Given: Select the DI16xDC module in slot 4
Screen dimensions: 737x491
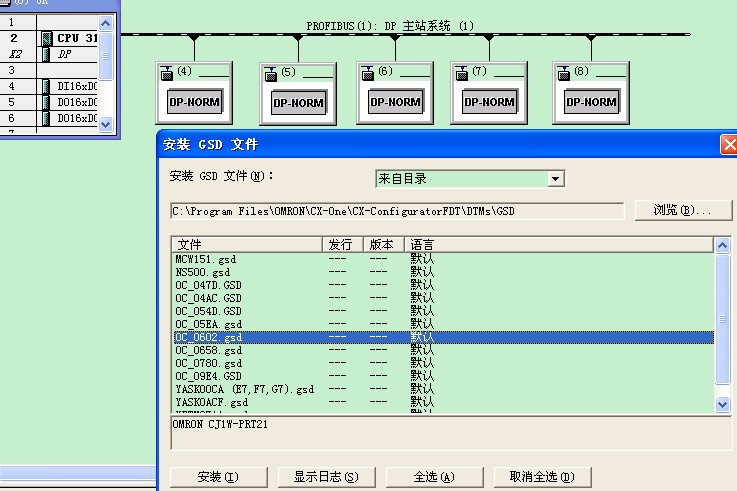Looking at the screenshot, I should [74, 86].
